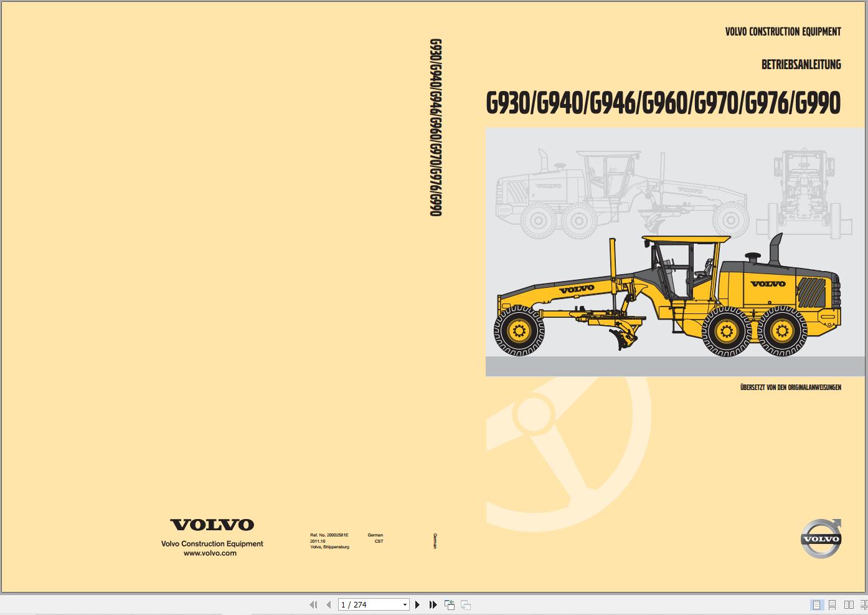The width and height of the screenshot is (868, 615).
Task: Jump to the last page
Action: (x=433, y=604)
